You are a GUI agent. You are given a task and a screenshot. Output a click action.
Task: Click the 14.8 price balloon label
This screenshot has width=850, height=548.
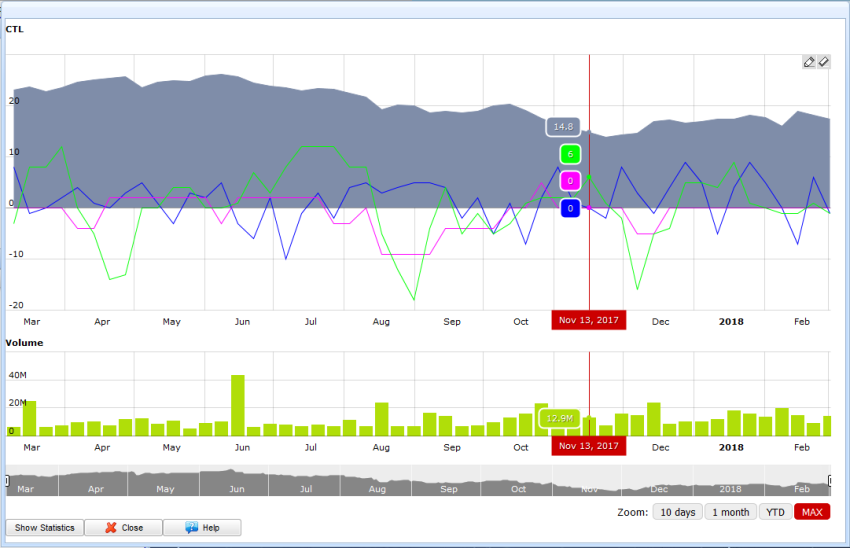563,127
